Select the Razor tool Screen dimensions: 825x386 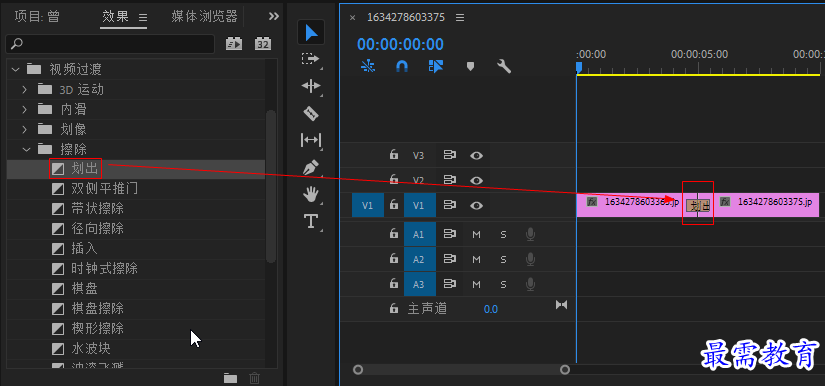311,113
